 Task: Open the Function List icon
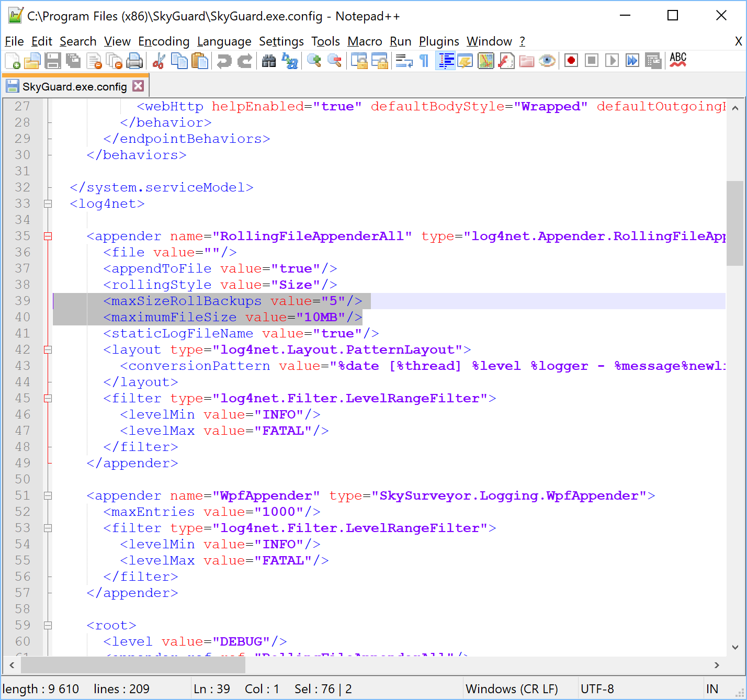tap(506, 61)
